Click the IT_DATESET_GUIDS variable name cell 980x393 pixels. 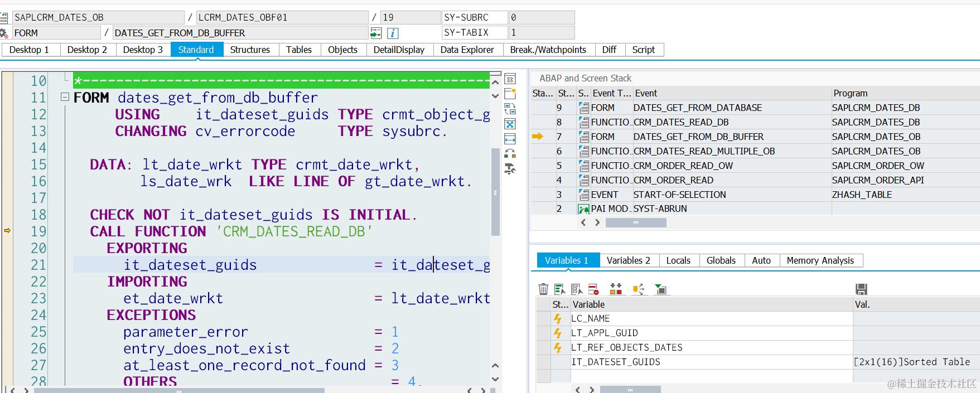[x=712, y=362]
